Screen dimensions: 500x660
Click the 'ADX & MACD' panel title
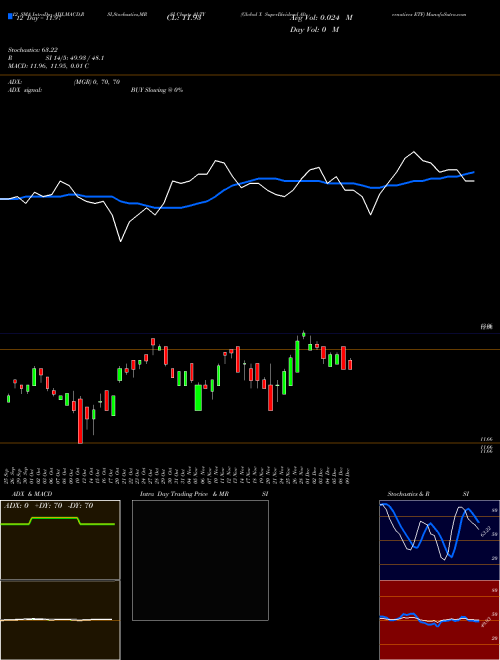pyautogui.click(x=32, y=494)
